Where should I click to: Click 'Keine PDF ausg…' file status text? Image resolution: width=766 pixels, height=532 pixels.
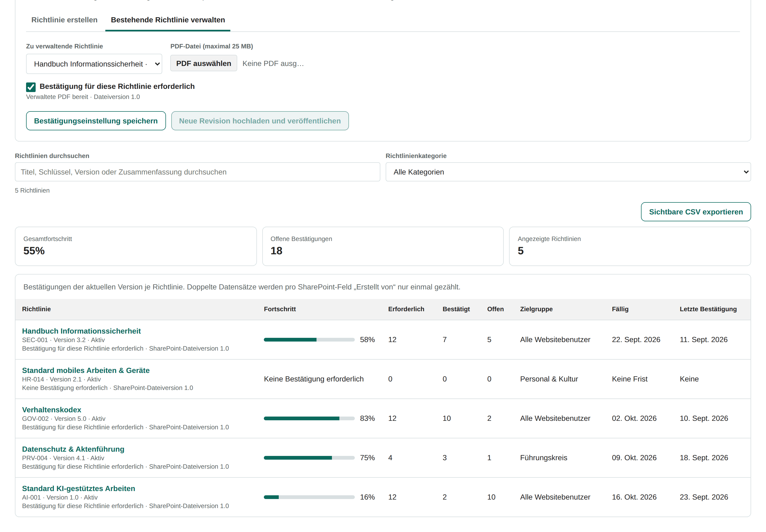273,63
